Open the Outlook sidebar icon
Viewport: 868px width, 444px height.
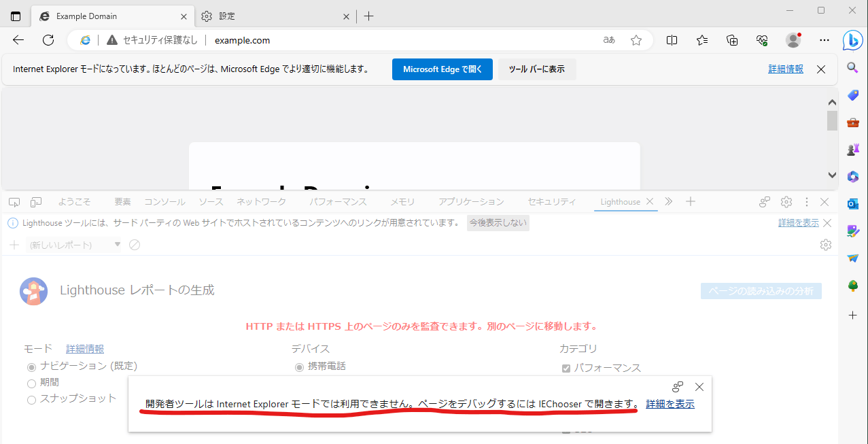pyautogui.click(x=852, y=204)
